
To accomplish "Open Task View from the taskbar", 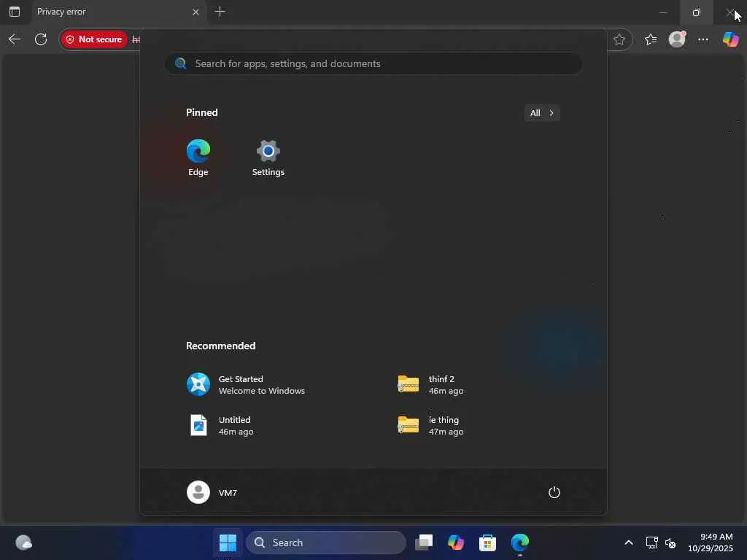I will tap(424, 542).
